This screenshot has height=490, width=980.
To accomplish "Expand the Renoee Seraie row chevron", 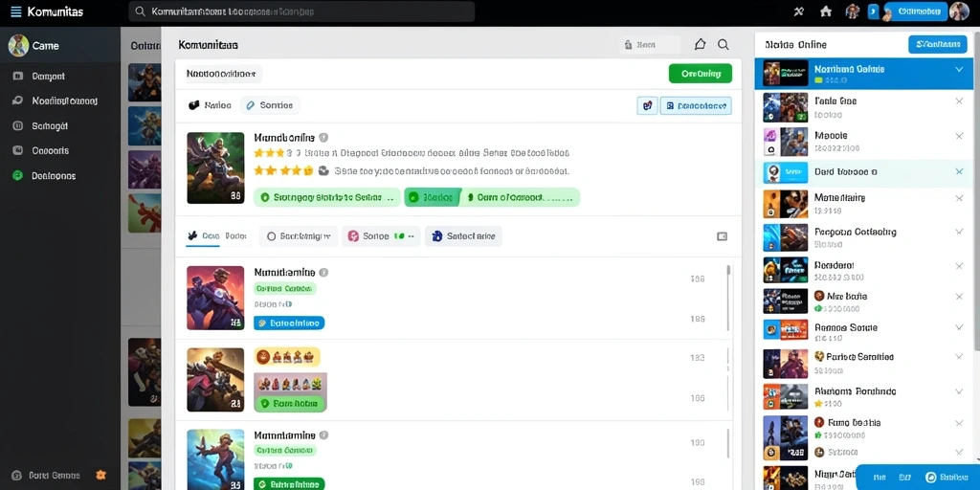I will click(959, 327).
